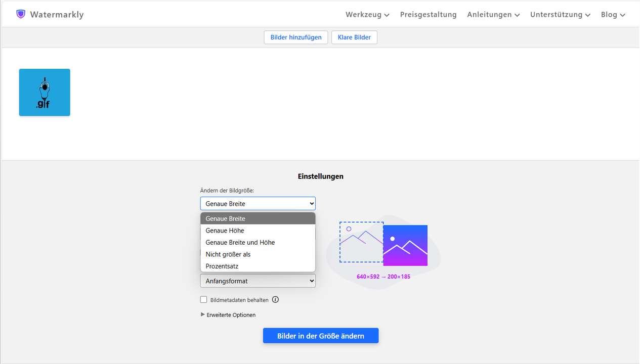Click the Watermarkly shield logo icon
Image resolution: width=640 pixels, height=364 pixels.
pyautogui.click(x=21, y=14)
